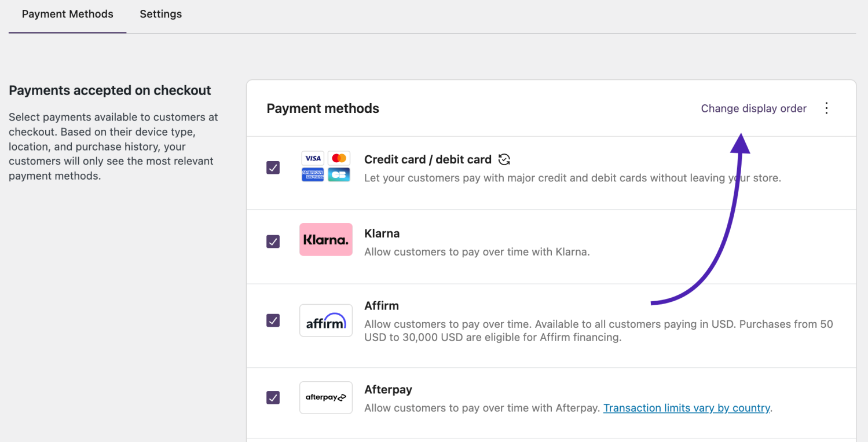This screenshot has height=442, width=868.
Task: Click the Mastercard icon
Action: tap(339, 158)
